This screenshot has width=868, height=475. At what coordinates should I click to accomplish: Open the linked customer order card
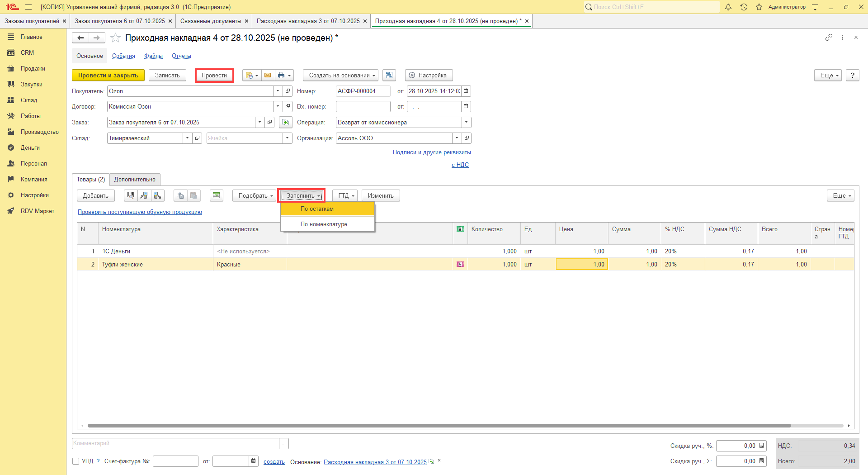270,122
